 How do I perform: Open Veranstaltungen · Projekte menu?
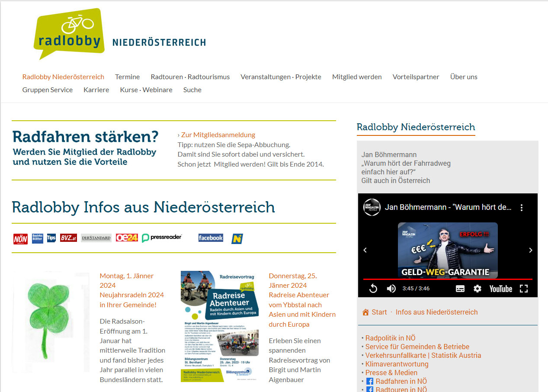coord(281,77)
